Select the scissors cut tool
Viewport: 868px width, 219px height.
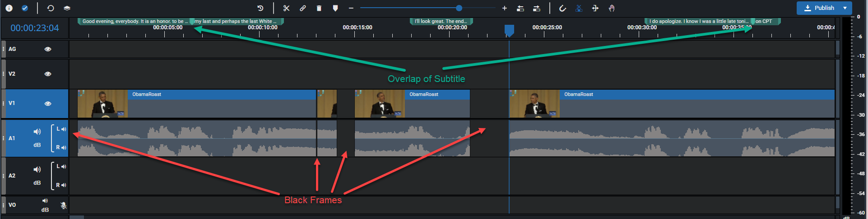pyautogui.click(x=286, y=8)
